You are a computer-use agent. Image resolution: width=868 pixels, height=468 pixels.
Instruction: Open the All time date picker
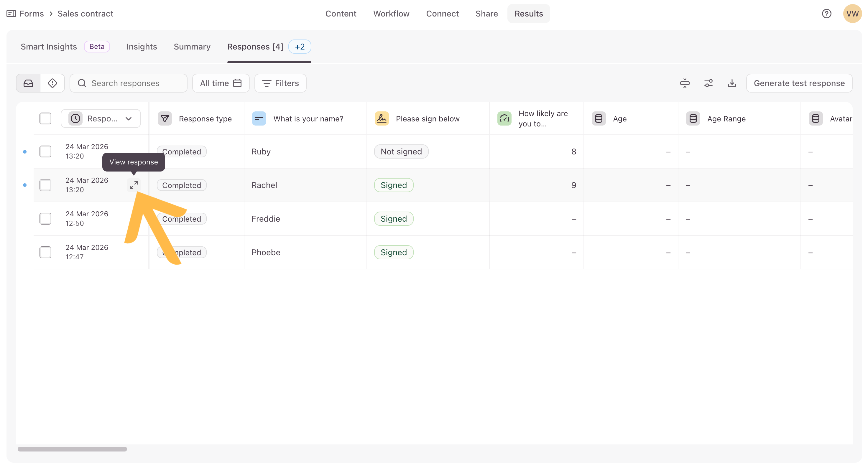tap(221, 83)
